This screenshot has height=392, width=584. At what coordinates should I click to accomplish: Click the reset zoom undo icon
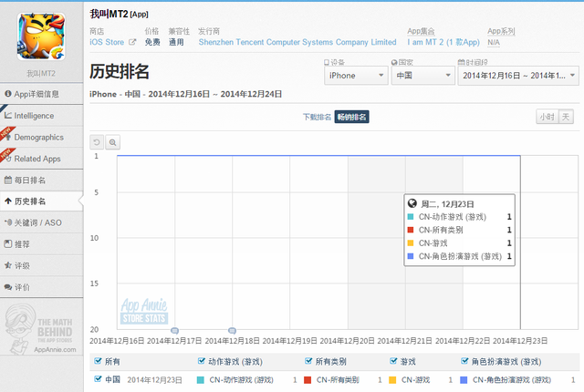coord(97,142)
